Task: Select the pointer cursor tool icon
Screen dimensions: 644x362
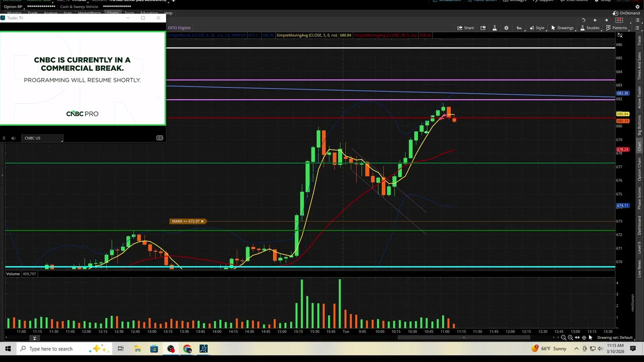Action: 591,337
